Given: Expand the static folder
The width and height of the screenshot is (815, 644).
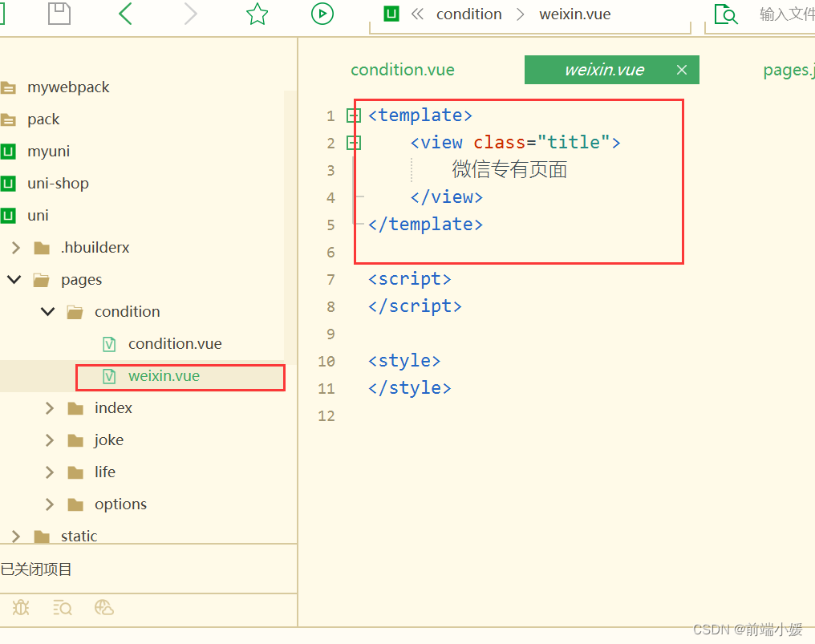Looking at the screenshot, I should [15, 537].
